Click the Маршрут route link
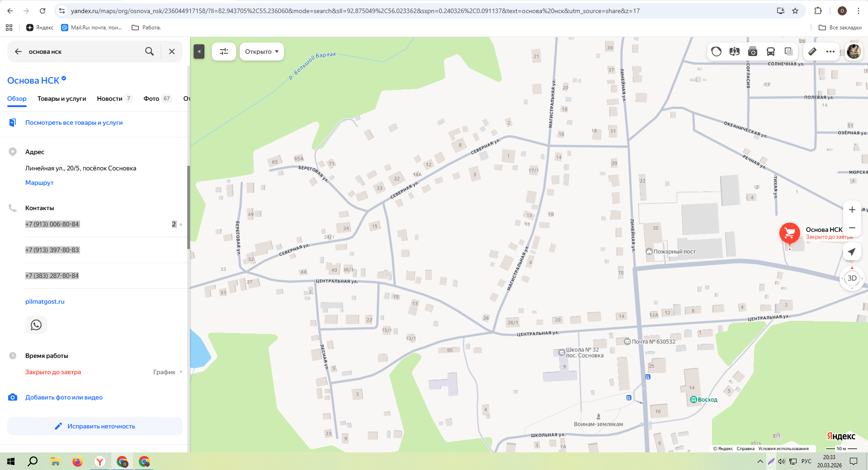 (39, 183)
